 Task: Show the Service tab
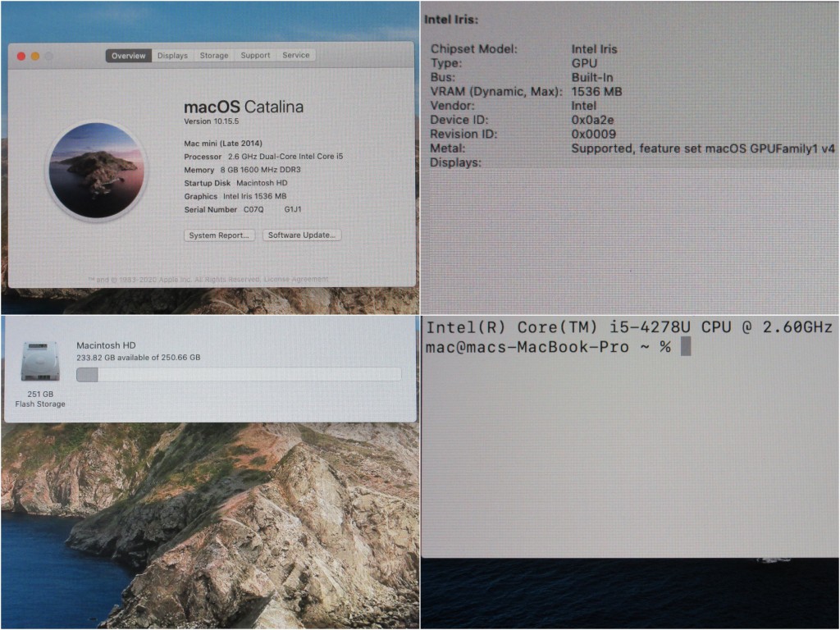(295, 55)
